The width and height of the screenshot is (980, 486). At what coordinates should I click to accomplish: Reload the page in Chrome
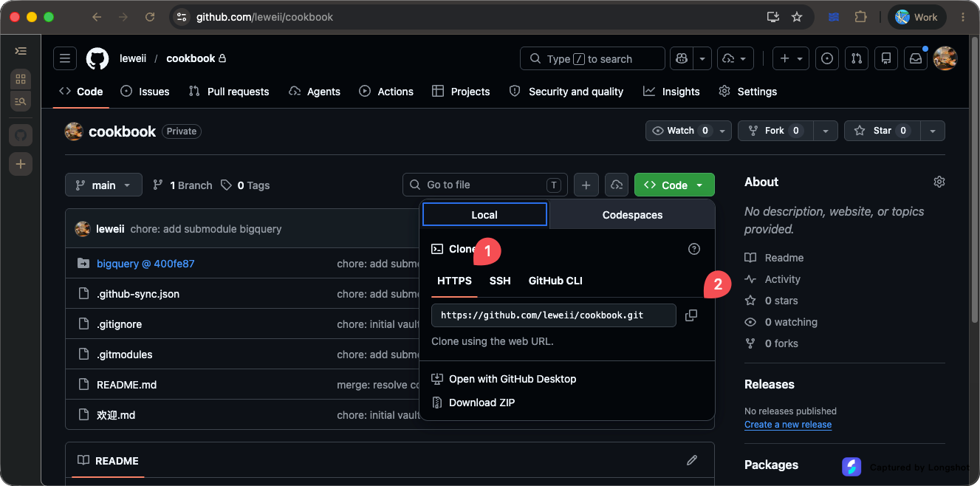tap(150, 17)
